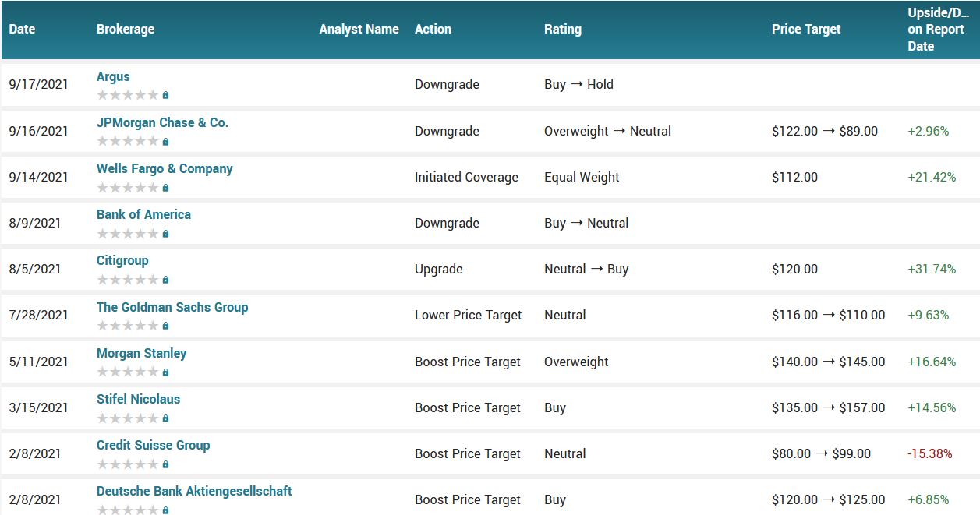Image resolution: width=980 pixels, height=515 pixels.
Task: Sort table by Rating column header
Action: tap(563, 29)
